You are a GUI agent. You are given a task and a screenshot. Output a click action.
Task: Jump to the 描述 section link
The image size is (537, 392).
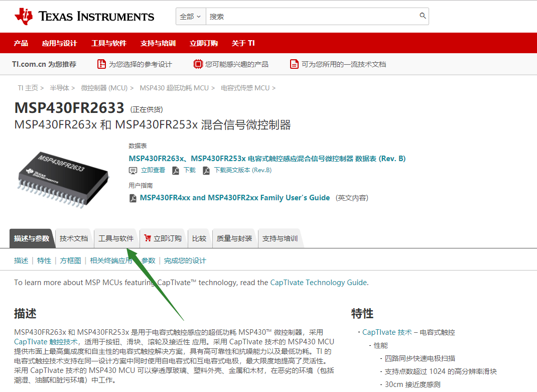pyautogui.click(x=21, y=261)
